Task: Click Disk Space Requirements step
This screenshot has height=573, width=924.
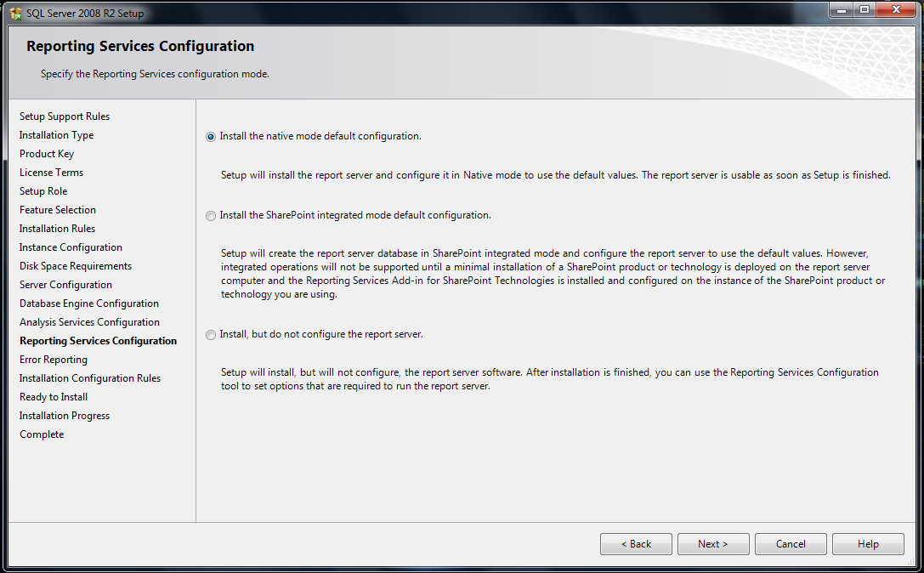Action: (76, 266)
